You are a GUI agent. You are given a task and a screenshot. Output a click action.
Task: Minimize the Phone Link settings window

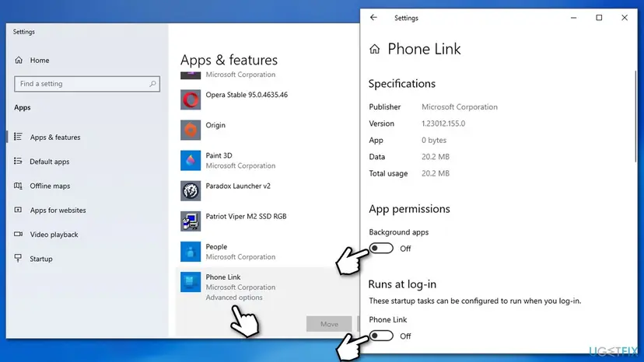point(573,18)
